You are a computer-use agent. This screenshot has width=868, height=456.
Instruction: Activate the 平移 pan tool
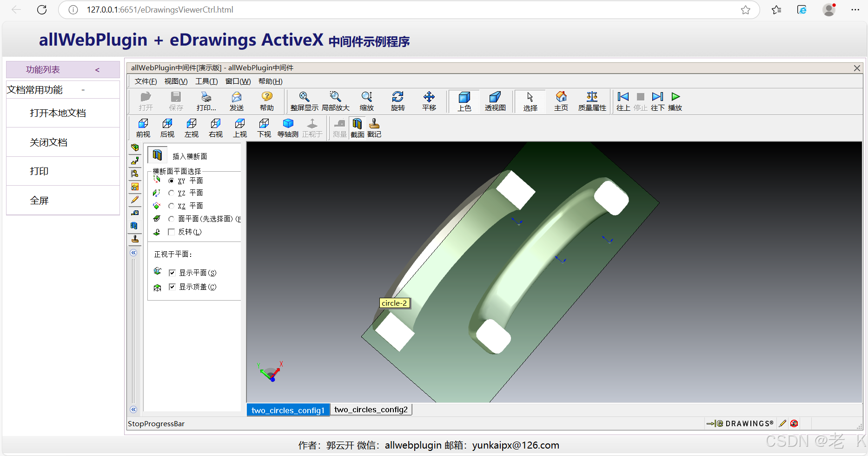click(429, 101)
